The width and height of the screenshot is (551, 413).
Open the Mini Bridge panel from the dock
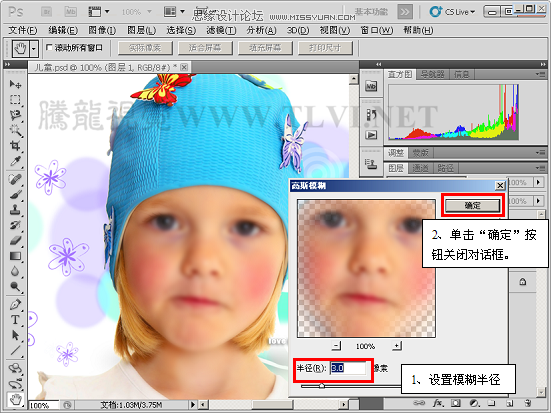(371, 86)
